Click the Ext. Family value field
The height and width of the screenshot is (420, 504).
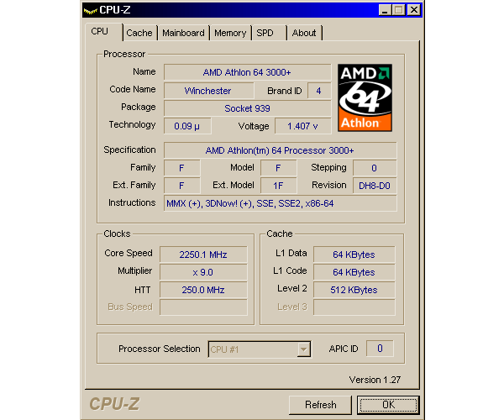click(x=182, y=186)
